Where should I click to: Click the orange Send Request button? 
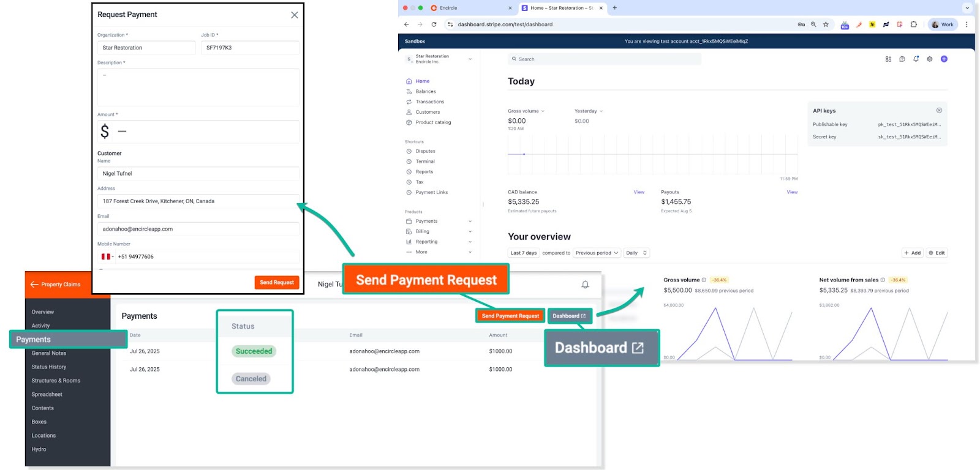tap(277, 283)
